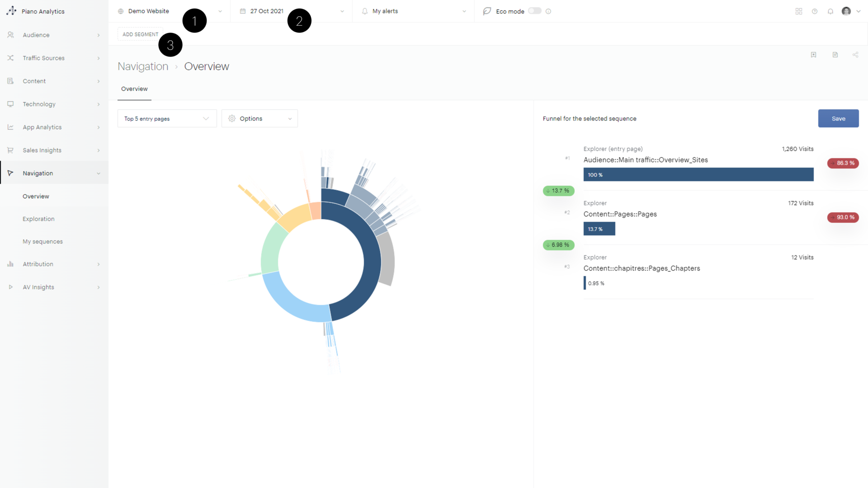Open Attribution via its bar-chart icon

[x=10, y=264]
